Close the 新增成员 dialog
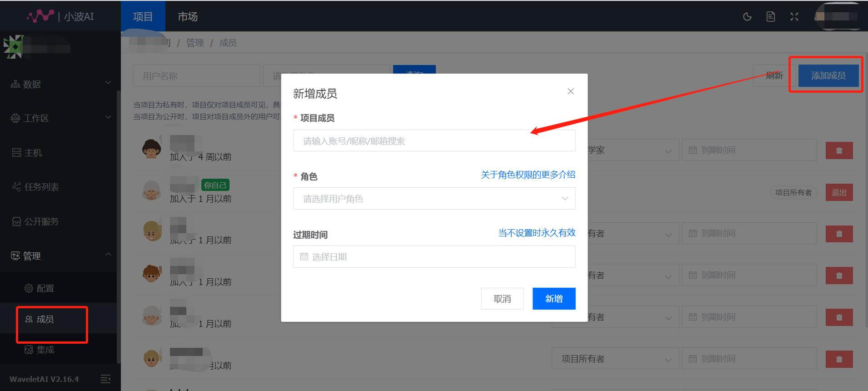This screenshot has width=868, height=391. coord(571,91)
